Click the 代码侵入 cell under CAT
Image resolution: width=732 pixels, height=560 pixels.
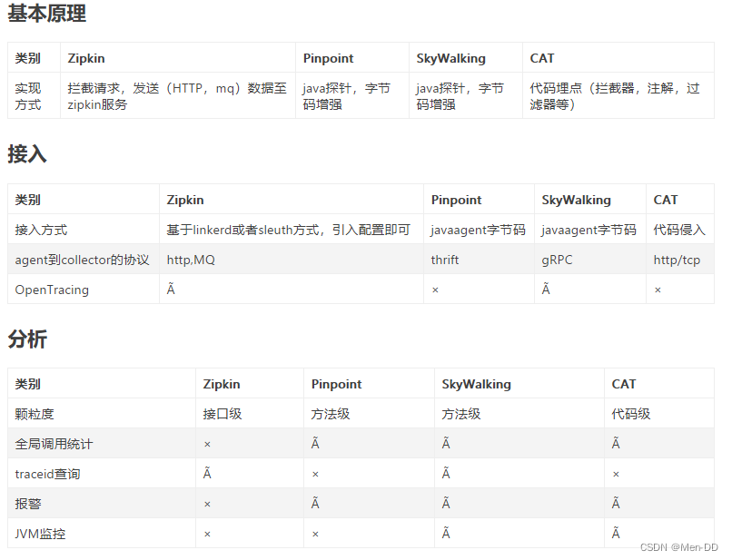[679, 230]
